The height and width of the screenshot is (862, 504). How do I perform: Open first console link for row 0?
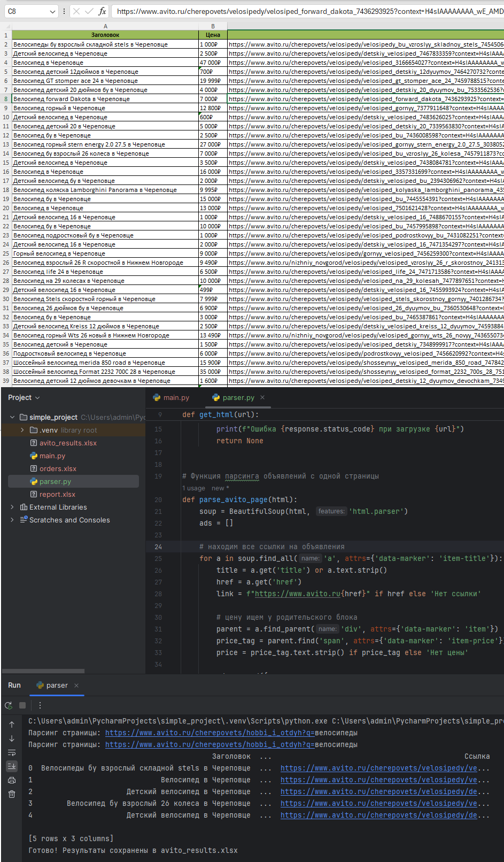tap(379, 768)
